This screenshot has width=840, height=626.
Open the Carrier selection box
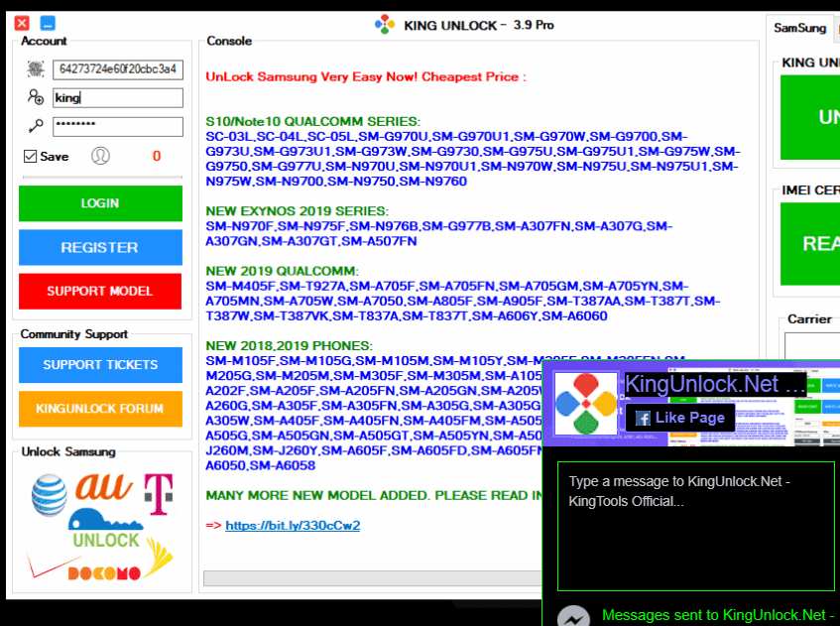[812, 345]
